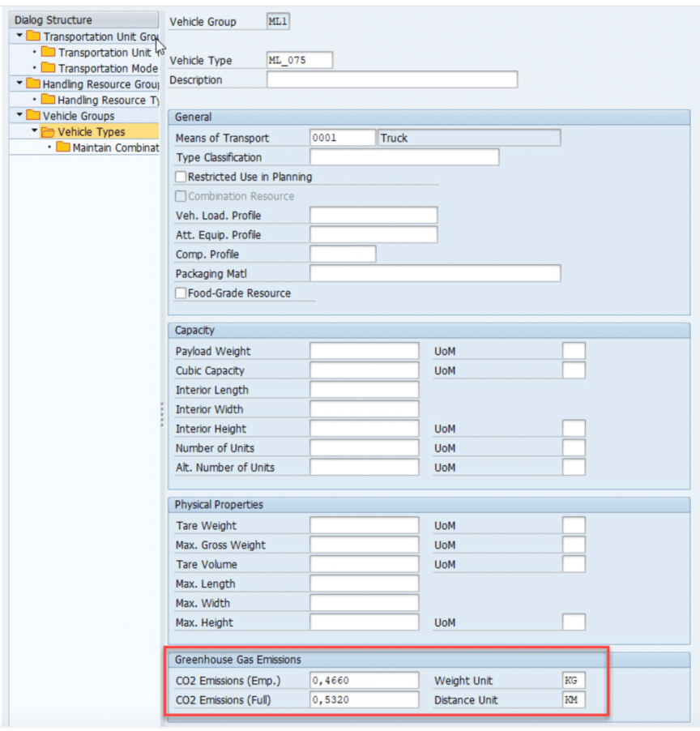This screenshot has width=700, height=731.
Task: Click the Maintain Combinations folder icon
Action: [x=63, y=147]
